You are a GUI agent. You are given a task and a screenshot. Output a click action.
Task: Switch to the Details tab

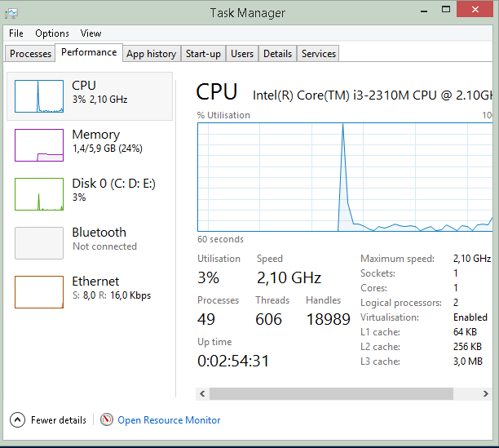coord(277,54)
